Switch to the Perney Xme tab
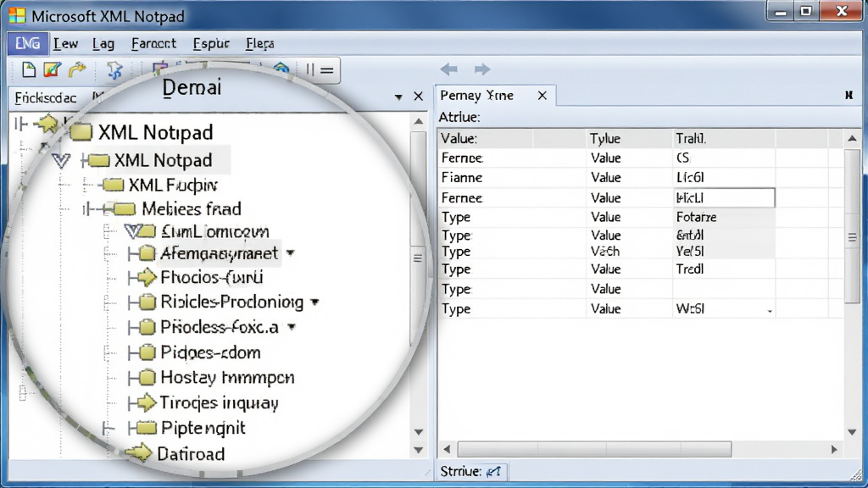 click(x=476, y=95)
